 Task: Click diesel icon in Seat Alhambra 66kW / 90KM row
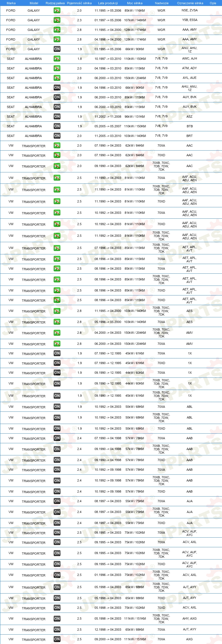[57, 88]
